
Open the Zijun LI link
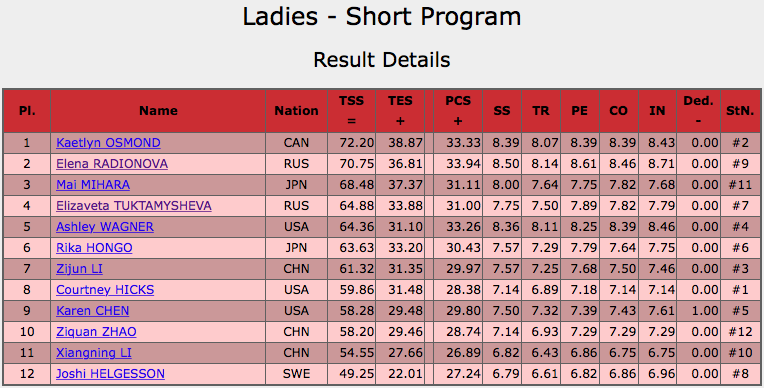pos(79,269)
